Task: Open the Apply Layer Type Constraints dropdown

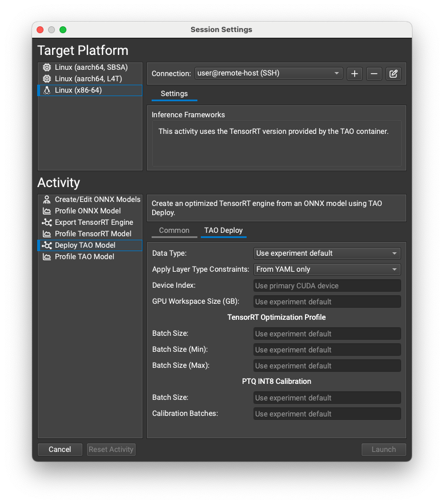Action: pos(327,269)
